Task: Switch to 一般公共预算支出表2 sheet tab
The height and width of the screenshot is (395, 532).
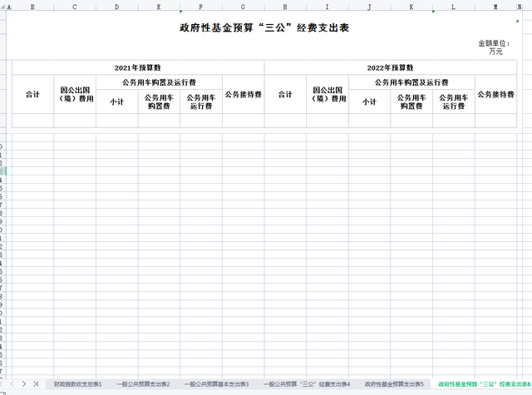Action: [x=143, y=384]
